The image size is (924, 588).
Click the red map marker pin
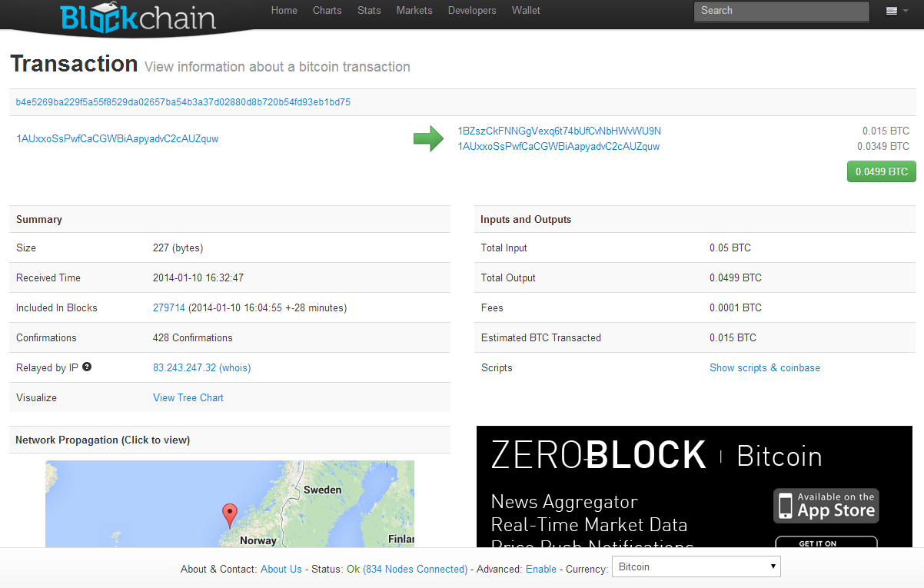click(229, 515)
